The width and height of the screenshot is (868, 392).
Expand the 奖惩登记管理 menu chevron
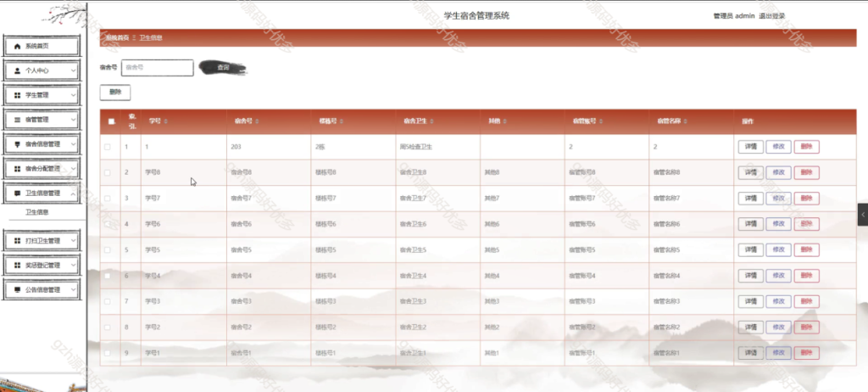click(x=74, y=266)
